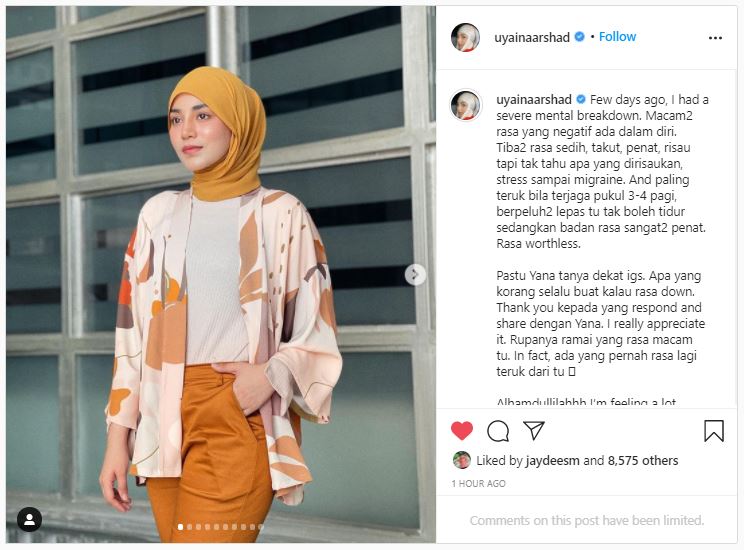Follow the uyainaarshad account
This screenshot has width=744, height=550.
[x=617, y=37]
